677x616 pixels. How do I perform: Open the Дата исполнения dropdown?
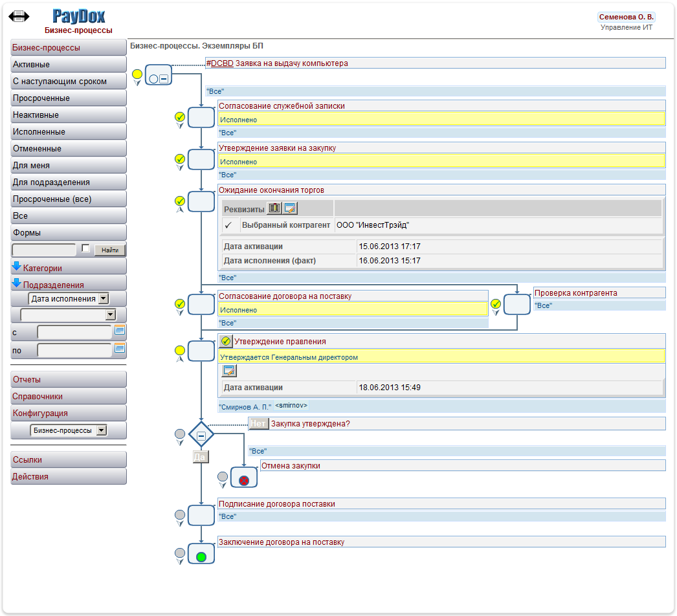[x=104, y=299]
